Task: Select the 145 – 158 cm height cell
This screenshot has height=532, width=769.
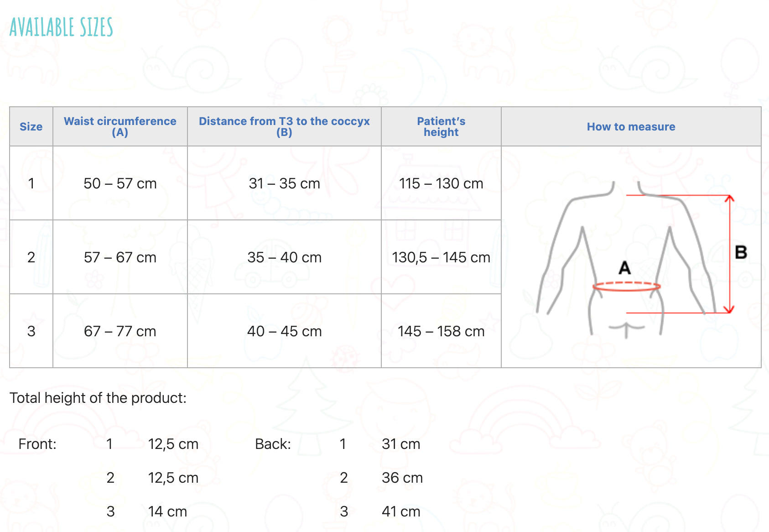Action: pyautogui.click(x=441, y=331)
